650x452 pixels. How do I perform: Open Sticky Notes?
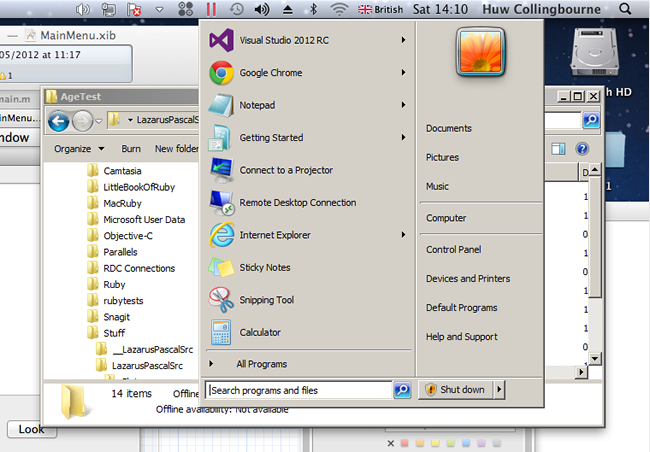(x=264, y=267)
